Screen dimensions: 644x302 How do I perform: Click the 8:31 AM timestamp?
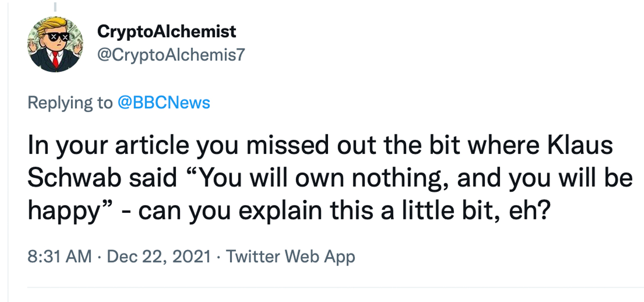[x=60, y=257]
